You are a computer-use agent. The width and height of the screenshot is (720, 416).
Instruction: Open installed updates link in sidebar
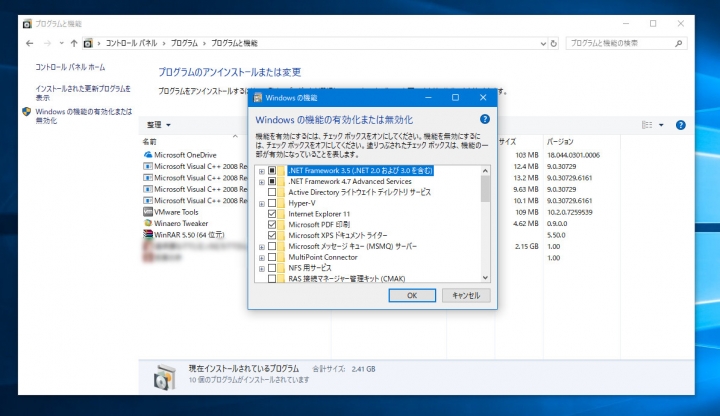click(83, 93)
